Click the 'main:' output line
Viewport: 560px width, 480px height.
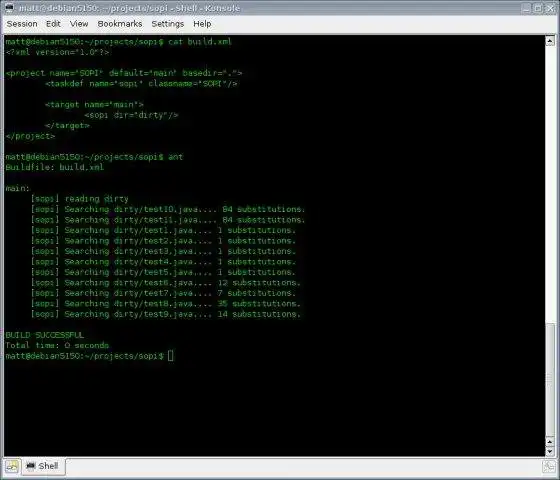(x=18, y=188)
